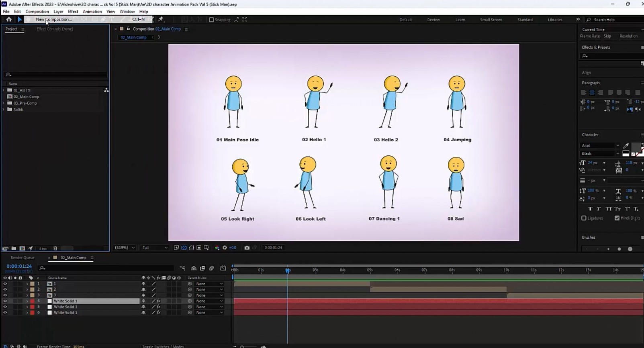
Task: Click the eyedropper in Character panel
Action: [626, 146]
